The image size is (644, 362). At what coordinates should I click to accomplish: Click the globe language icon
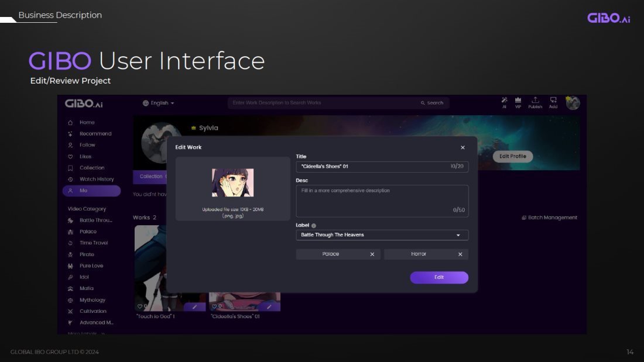pos(145,103)
